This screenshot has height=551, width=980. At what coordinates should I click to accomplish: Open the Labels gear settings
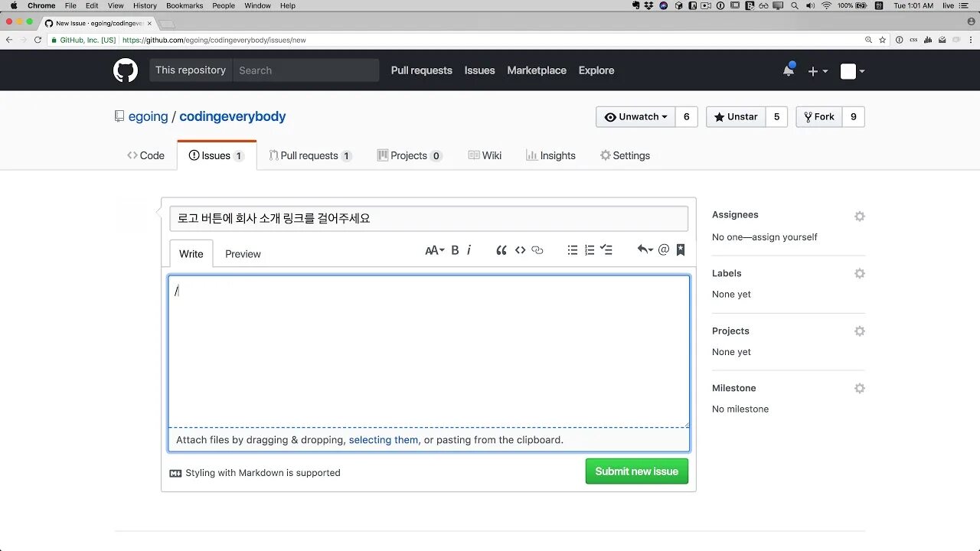click(860, 274)
